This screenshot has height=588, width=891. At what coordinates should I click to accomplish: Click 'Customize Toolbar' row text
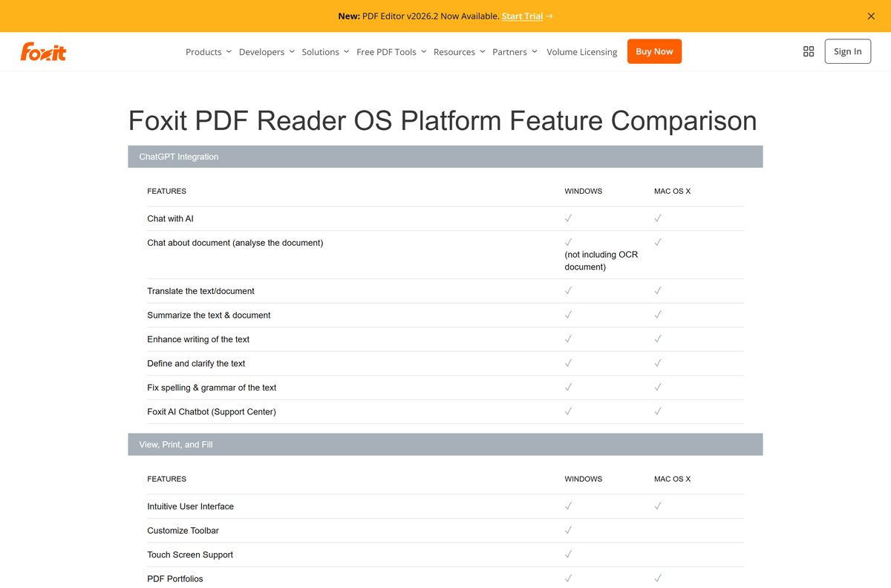pos(183,530)
